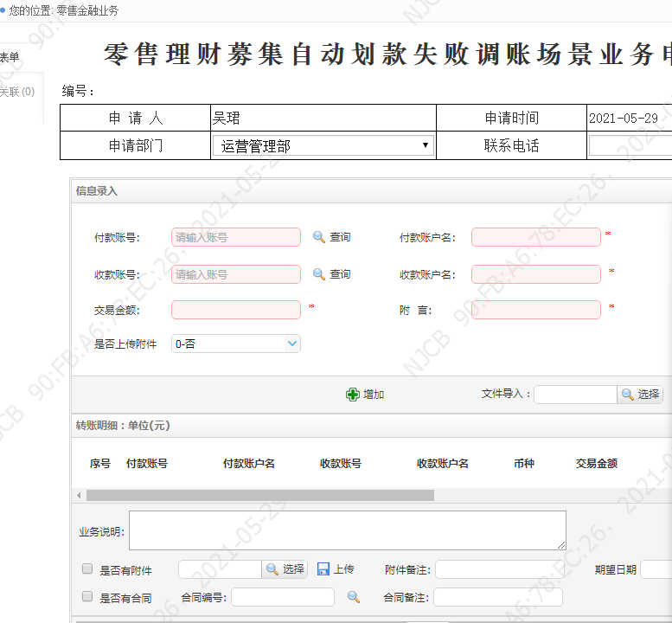The width and height of the screenshot is (672, 623).
Task: Click the 合同编号 input field
Action: (283, 597)
